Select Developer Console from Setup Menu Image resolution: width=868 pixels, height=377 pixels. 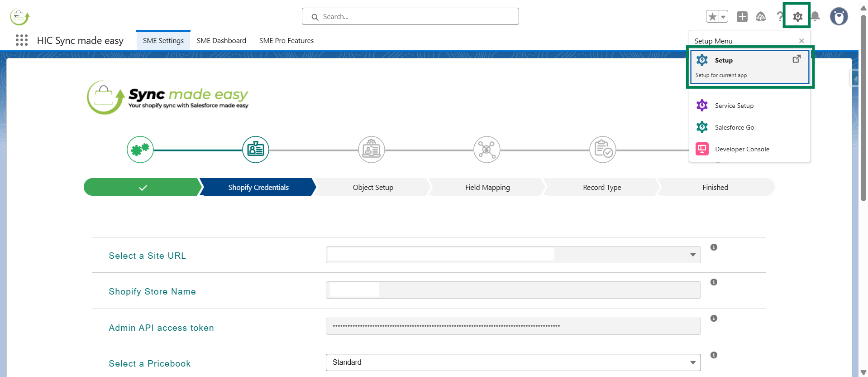pyautogui.click(x=742, y=149)
